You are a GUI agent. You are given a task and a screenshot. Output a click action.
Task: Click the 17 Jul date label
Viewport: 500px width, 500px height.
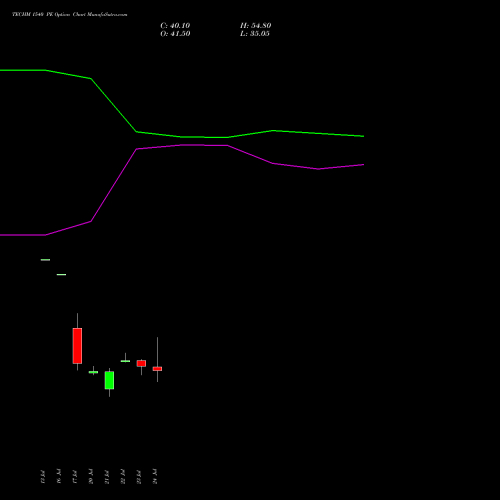point(75,477)
